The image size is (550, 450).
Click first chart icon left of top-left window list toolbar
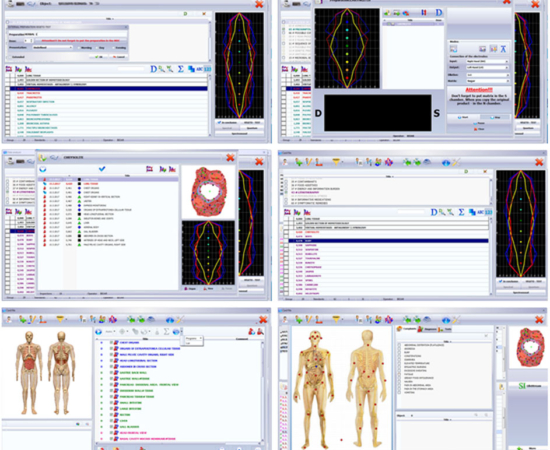[9, 69]
